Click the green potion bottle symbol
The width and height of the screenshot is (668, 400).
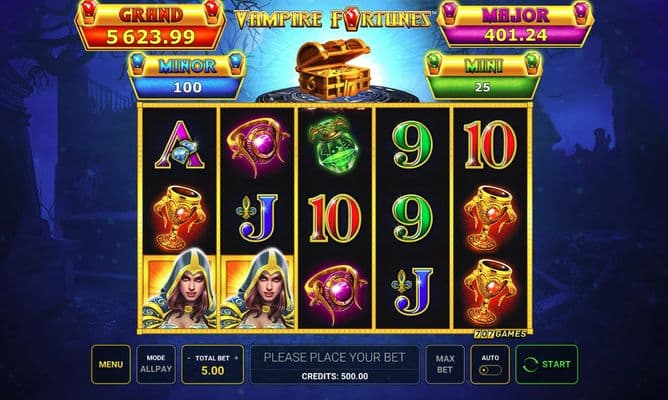click(334, 144)
